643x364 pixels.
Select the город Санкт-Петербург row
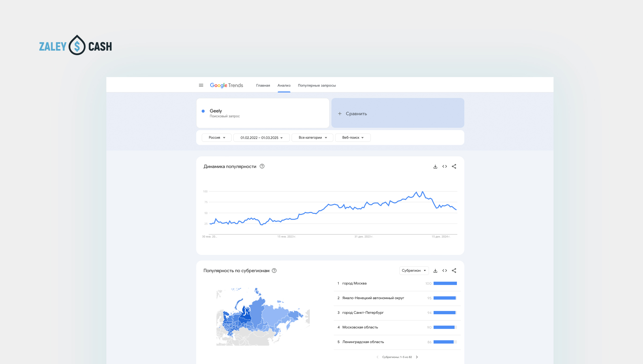pyautogui.click(x=397, y=313)
